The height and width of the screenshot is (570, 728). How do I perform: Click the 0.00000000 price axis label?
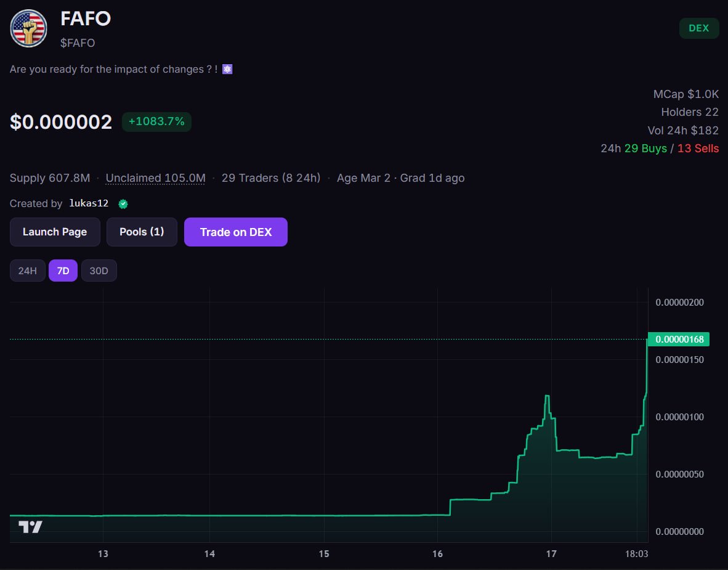tap(679, 531)
